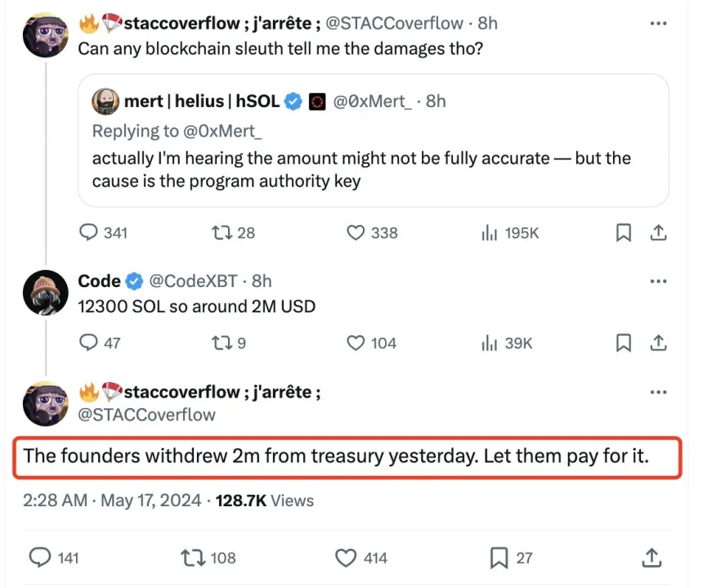Like Code's tweet showing 104 likes
Image resolution: width=703 pixels, height=588 pixels.
pyautogui.click(x=356, y=343)
